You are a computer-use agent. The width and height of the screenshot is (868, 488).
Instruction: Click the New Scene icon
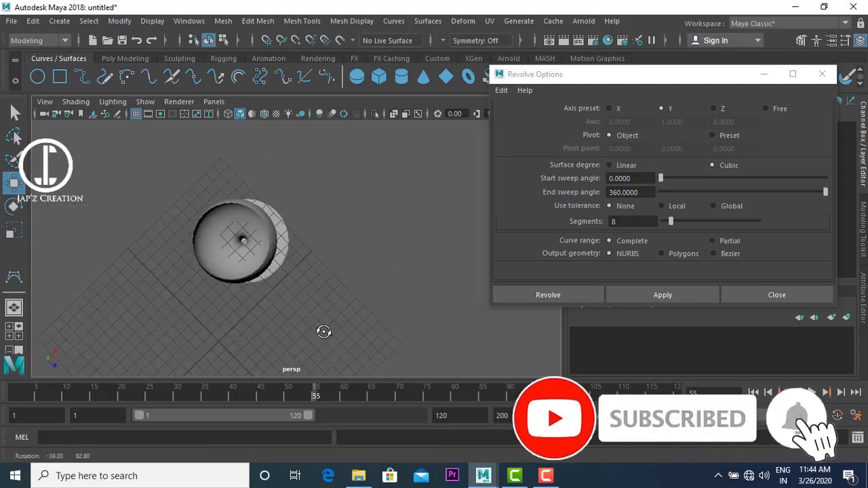[92, 41]
